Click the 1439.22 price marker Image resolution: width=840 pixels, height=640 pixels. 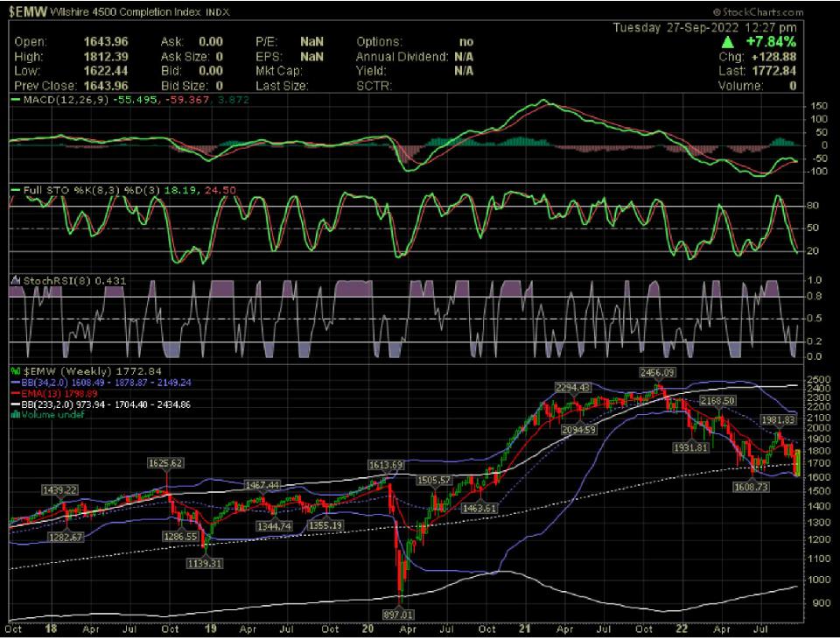coord(60,490)
